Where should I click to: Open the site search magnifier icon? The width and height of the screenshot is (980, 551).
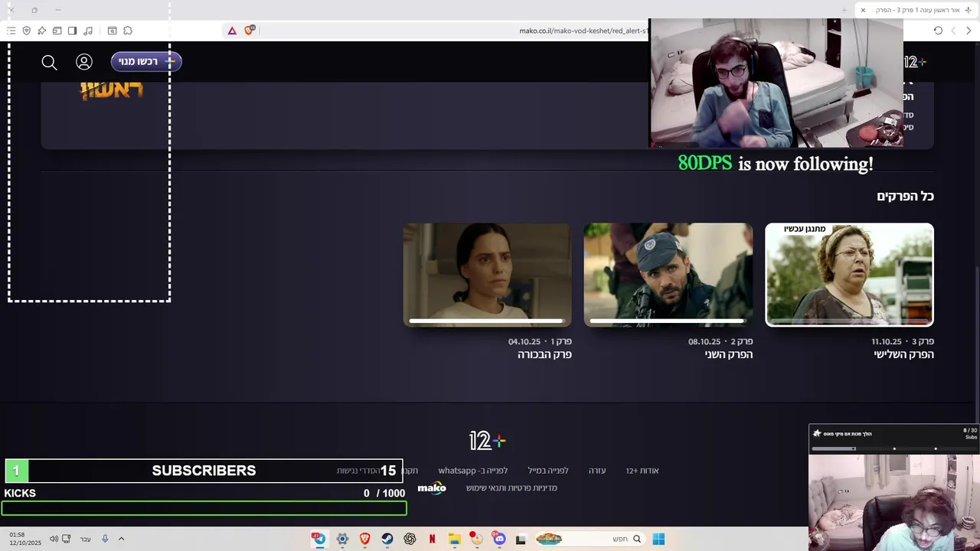(50, 63)
